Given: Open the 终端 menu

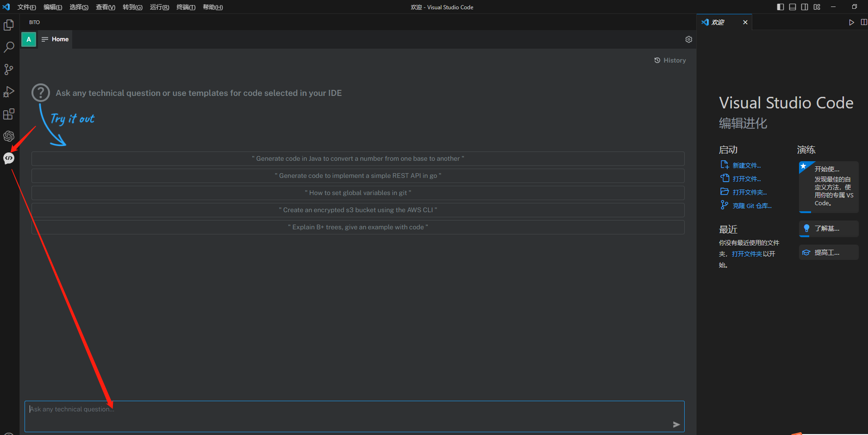Looking at the screenshot, I should 186,7.
